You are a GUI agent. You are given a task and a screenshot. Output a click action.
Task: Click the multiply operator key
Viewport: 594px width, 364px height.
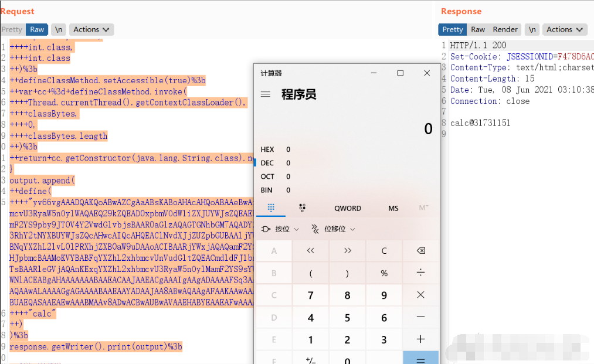click(x=420, y=295)
